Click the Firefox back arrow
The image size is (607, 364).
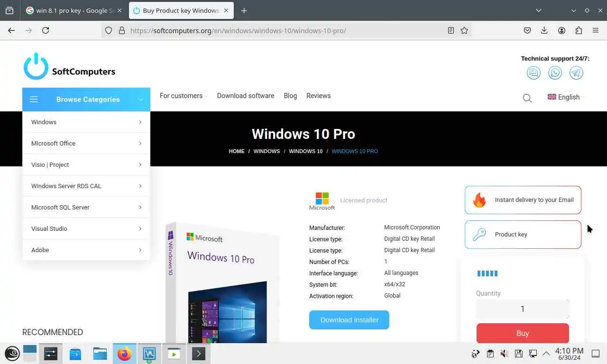[x=11, y=30]
